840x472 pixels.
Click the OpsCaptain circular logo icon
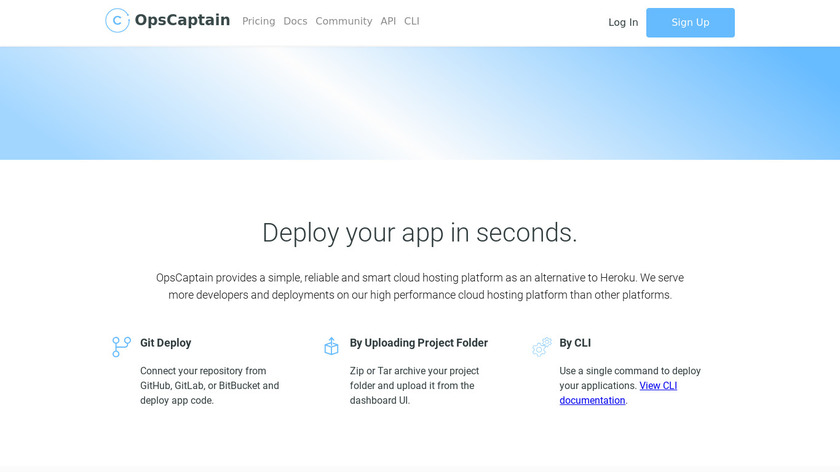click(117, 21)
